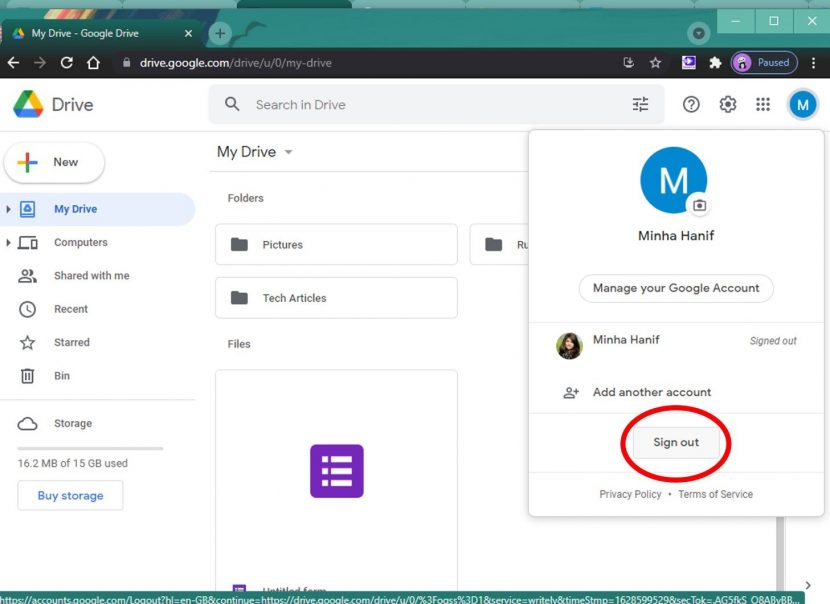
Task: Click the browser back arrow
Action: (13, 62)
